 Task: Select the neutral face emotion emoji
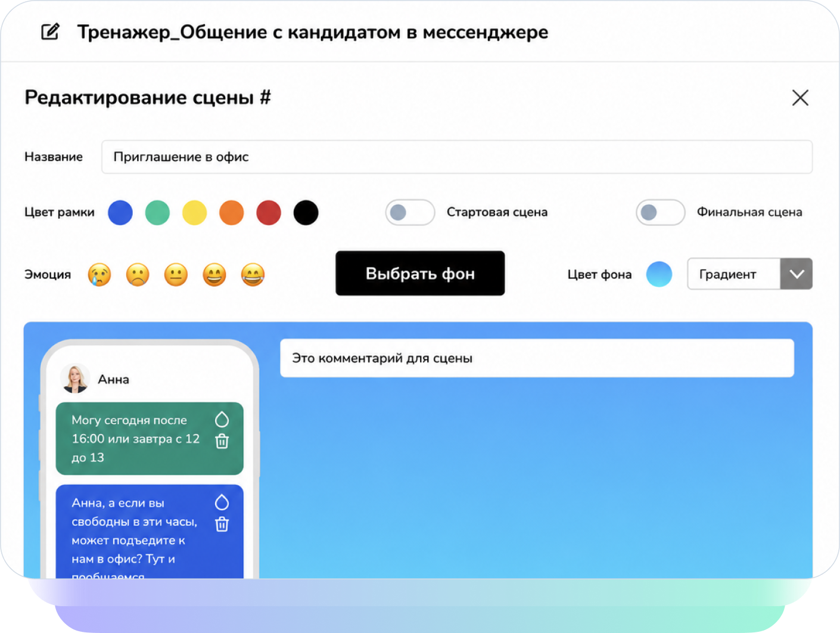pos(176,275)
